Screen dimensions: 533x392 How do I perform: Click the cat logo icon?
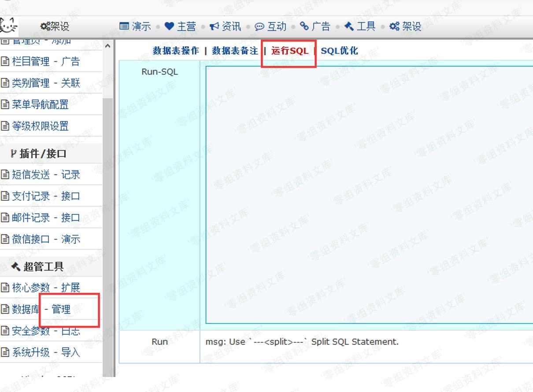pyautogui.click(x=8, y=26)
